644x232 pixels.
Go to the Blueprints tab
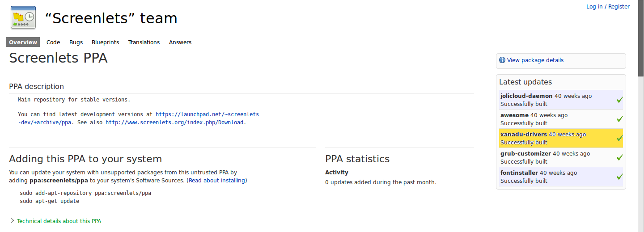point(105,42)
